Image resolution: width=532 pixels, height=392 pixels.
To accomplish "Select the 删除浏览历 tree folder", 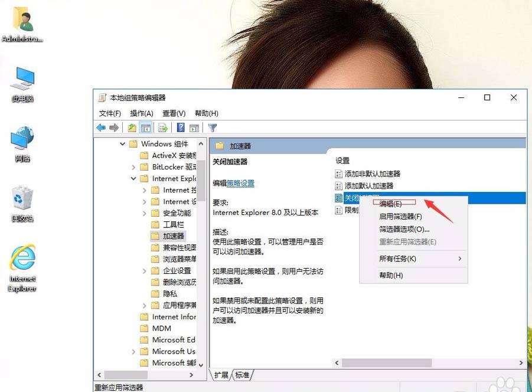I will 174,282.
